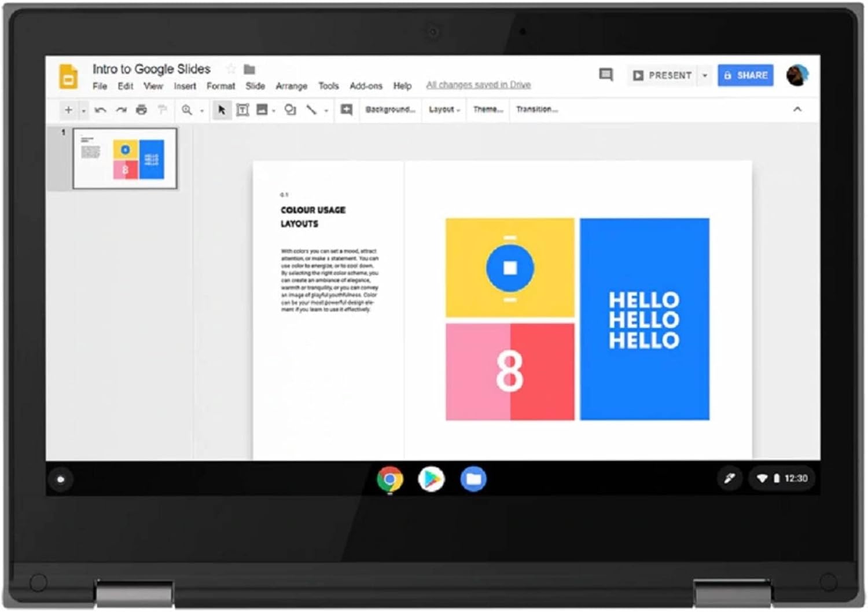
Task: Select the text box tool
Action: 242,109
